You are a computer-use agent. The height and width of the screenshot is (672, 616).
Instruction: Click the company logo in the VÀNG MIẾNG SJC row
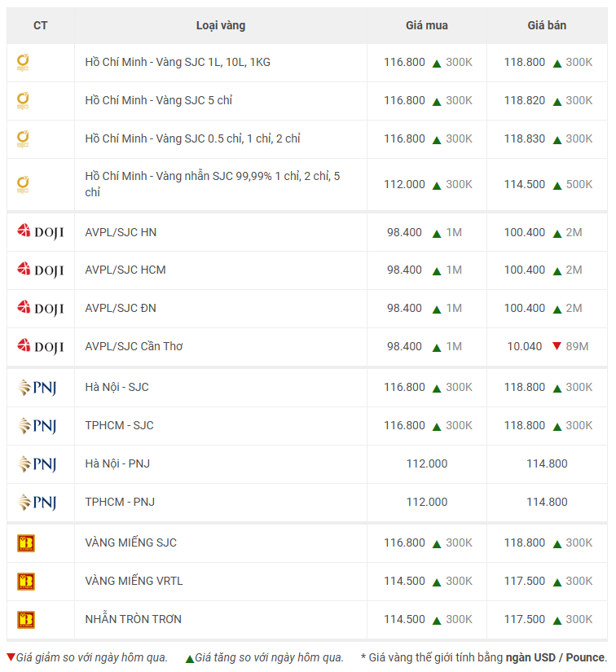(x=26, y=543)
